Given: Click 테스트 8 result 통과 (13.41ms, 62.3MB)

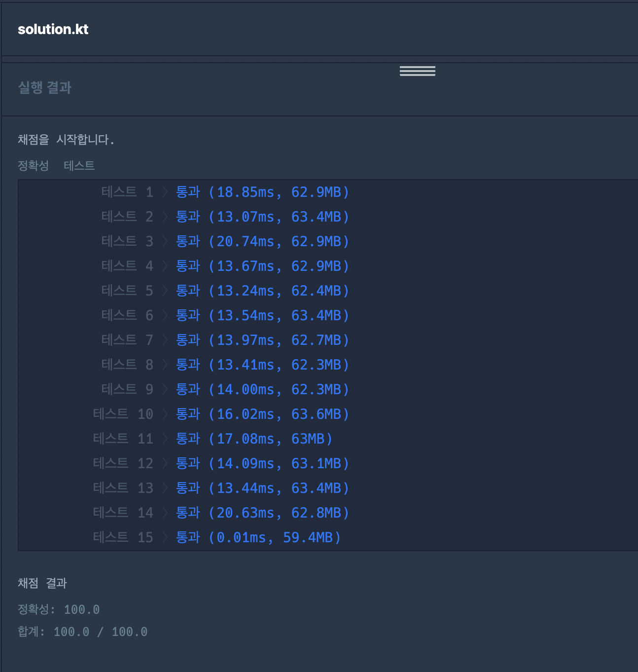Looking at the screenshot, I should [x=263, y=365].
